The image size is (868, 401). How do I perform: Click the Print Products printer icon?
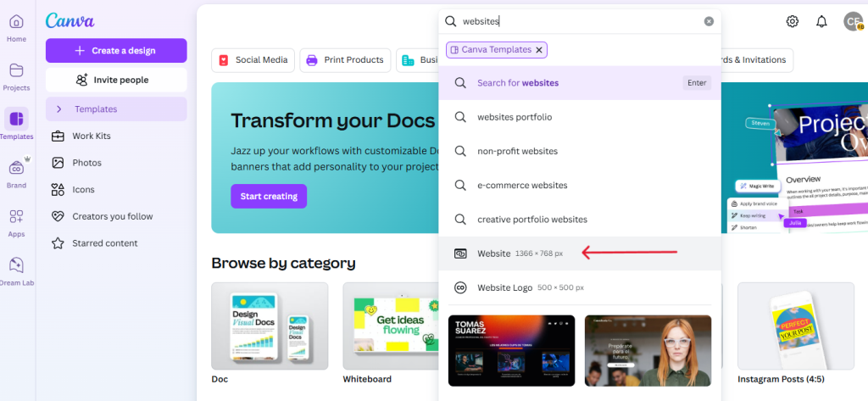click(312, 60)
